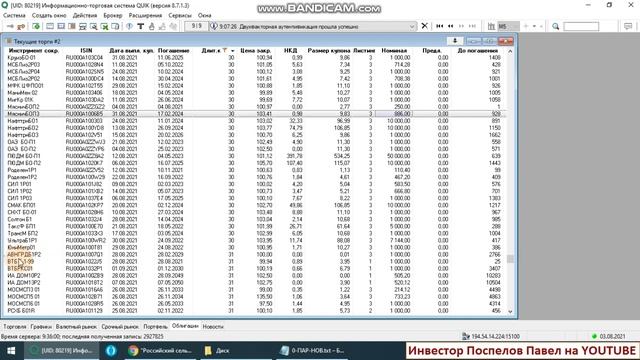
Task: Select the Облигации tab
Action: 185,326
